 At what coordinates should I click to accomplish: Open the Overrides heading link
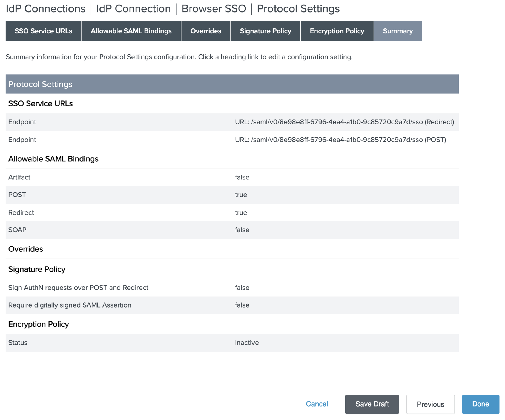25,249
